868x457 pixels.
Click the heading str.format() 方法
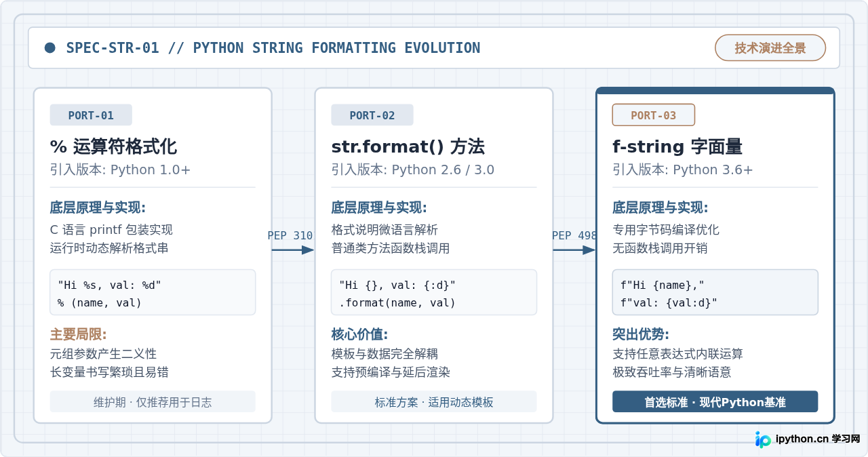coord(408,146)
